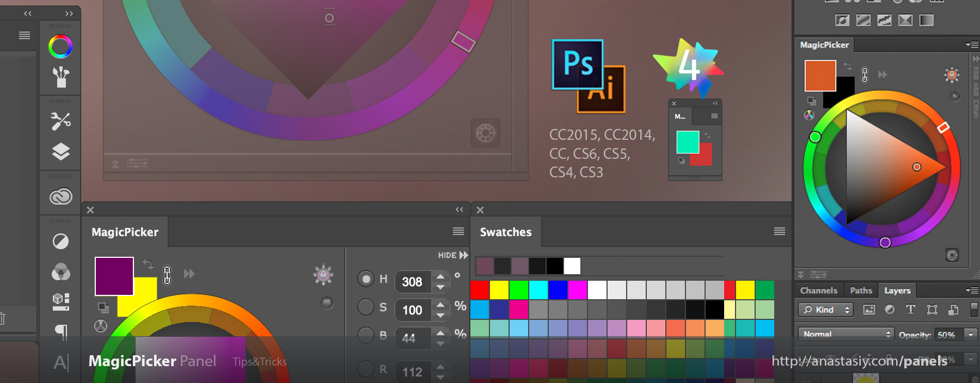Open the channels three-circles icon
Viewport: 980px width, 383px height.
60,271
